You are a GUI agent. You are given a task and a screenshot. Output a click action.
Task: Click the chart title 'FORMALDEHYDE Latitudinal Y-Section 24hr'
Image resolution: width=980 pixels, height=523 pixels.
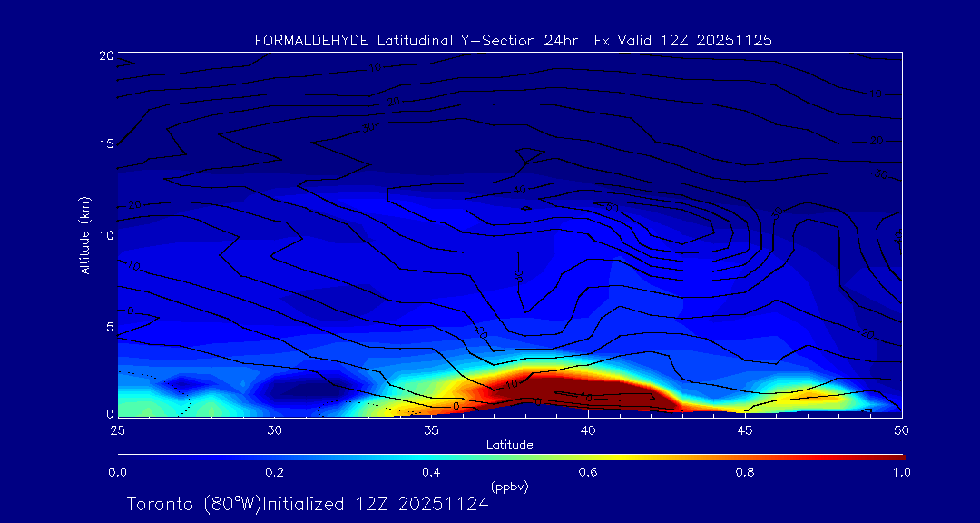coord(418,41)
